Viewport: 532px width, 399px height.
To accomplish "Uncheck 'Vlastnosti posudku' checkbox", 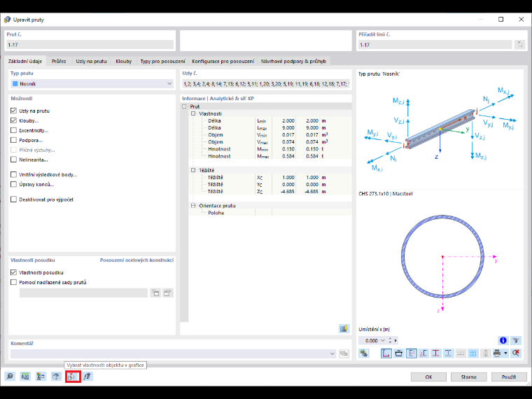I will coord(13,272).
